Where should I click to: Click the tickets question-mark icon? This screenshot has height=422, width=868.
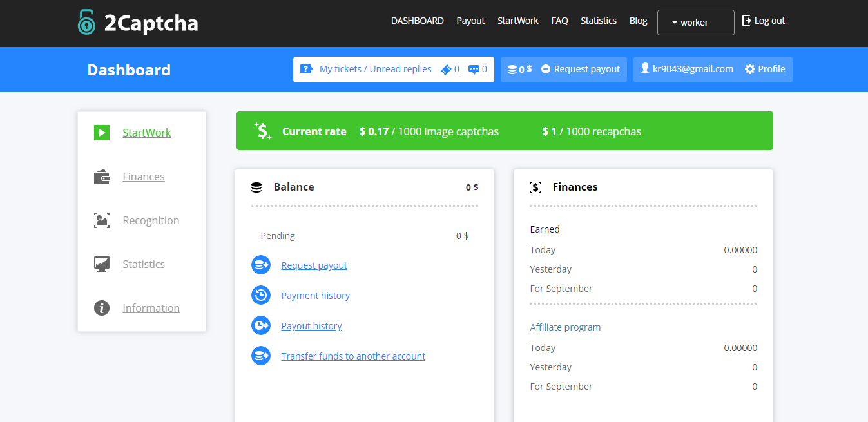(307, 69)
